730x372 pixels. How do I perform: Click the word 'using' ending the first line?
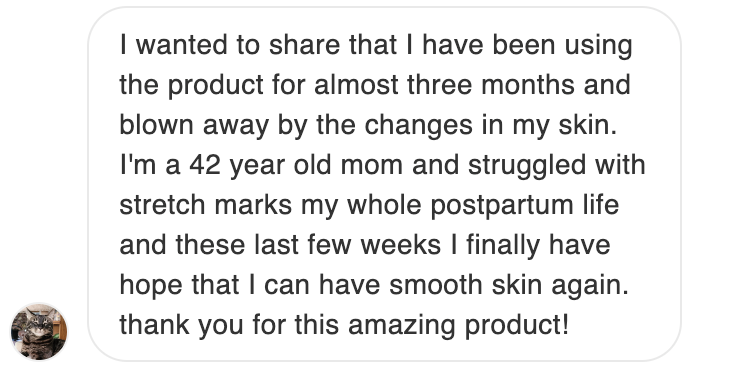(598, 47)
